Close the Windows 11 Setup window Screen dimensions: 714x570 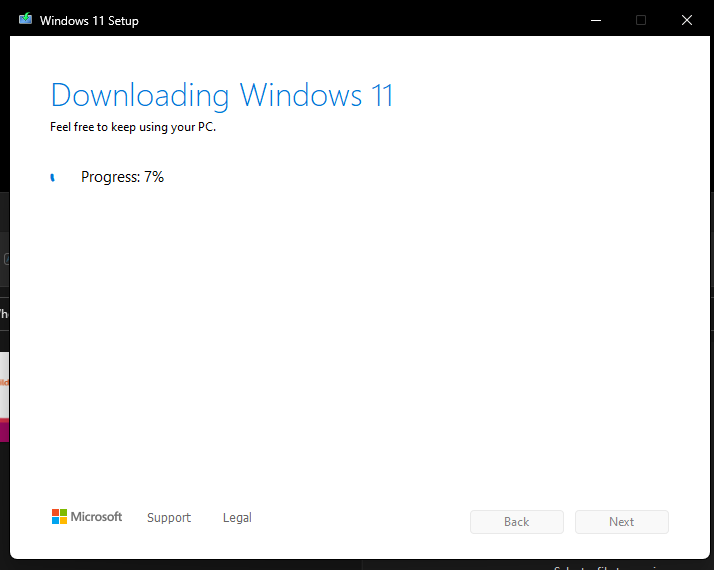pyautogui.click(x=687, y=20)
